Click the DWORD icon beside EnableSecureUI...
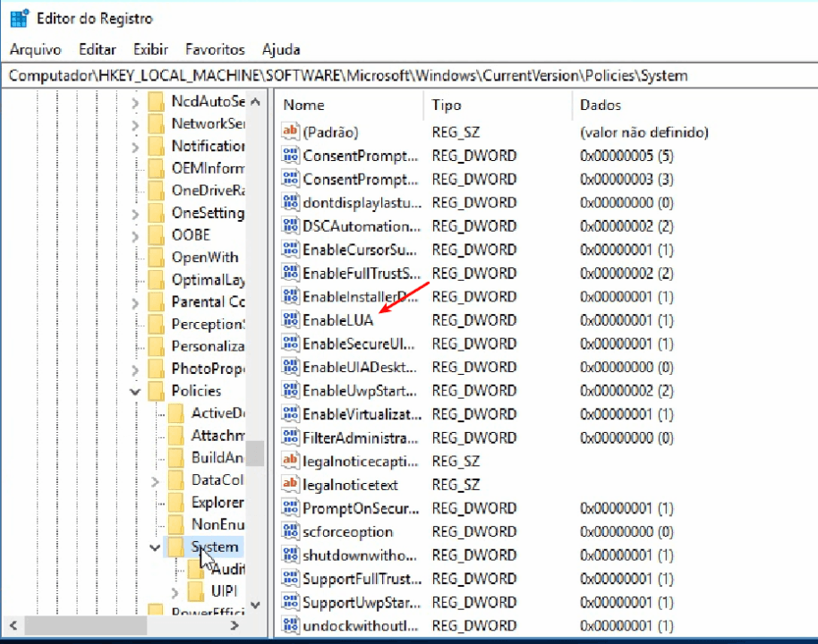Screen dimensions: 818x644 (x=290, y=343)
